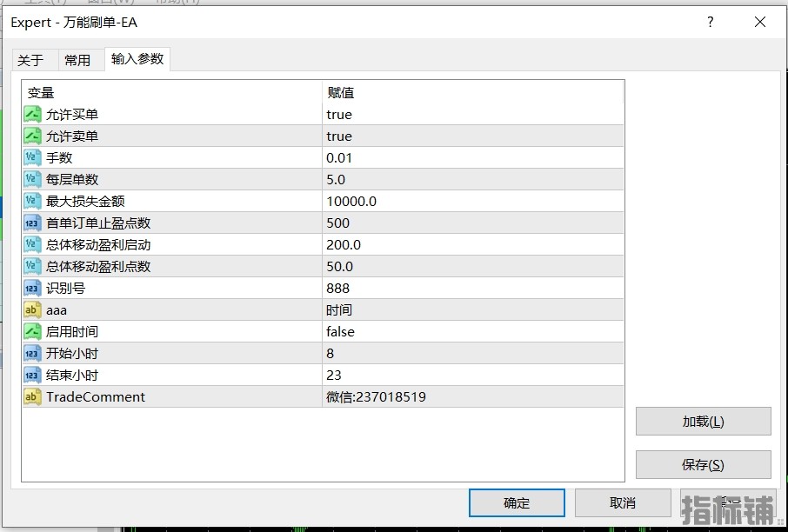Click the 识别号 value 888
The height and width of the screenshot is (532, 788).
[337, 289]
